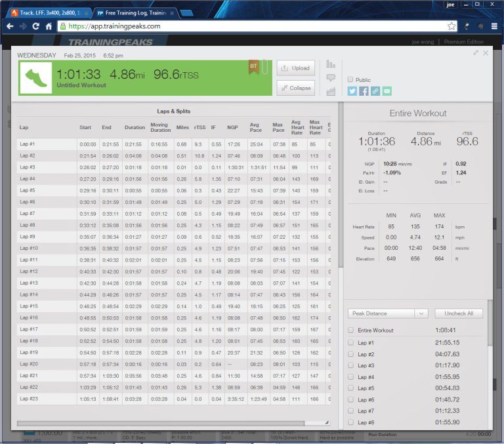Click the browser extension icon next to star
This screenshot has width=504, height=444.
[467, 26]
